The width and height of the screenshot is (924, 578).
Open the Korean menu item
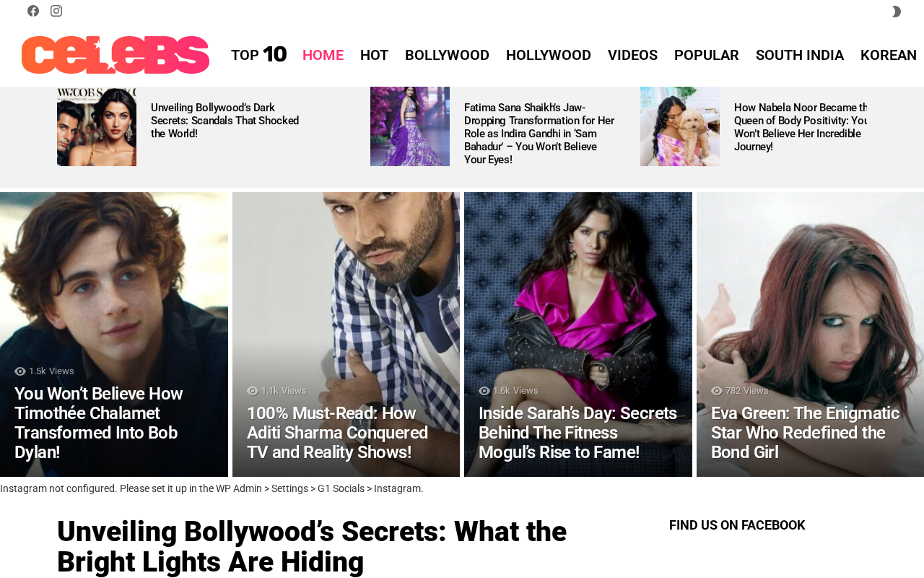(x=889, y=55)
